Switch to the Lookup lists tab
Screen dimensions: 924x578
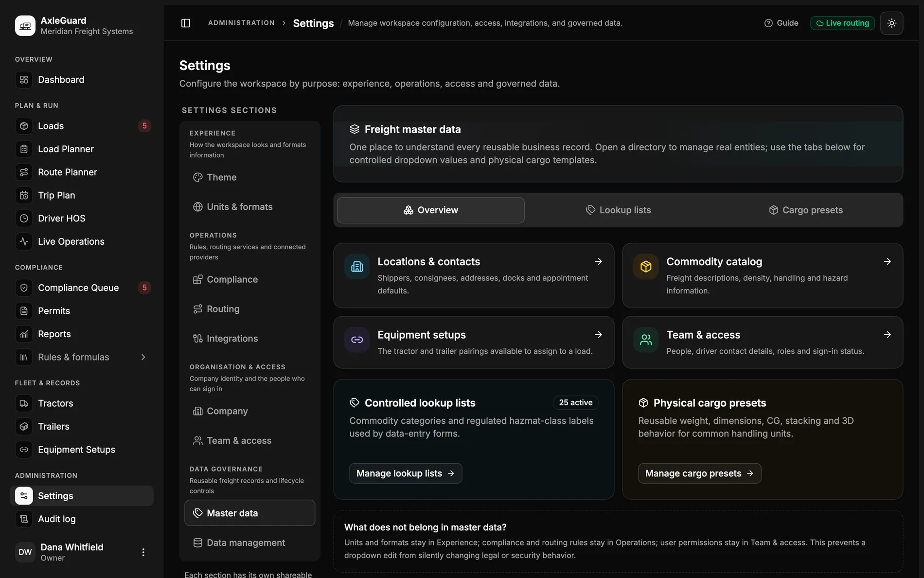618,210
